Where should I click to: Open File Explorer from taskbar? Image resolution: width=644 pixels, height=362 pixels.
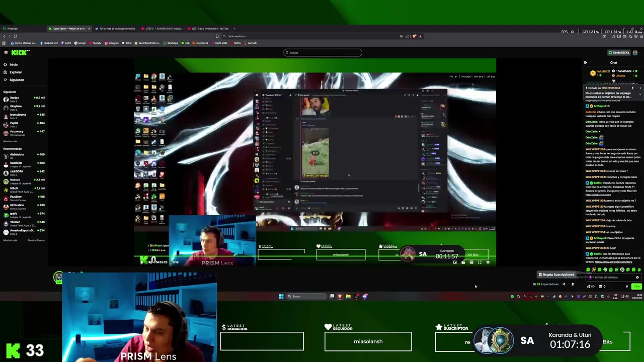[348, 296]
